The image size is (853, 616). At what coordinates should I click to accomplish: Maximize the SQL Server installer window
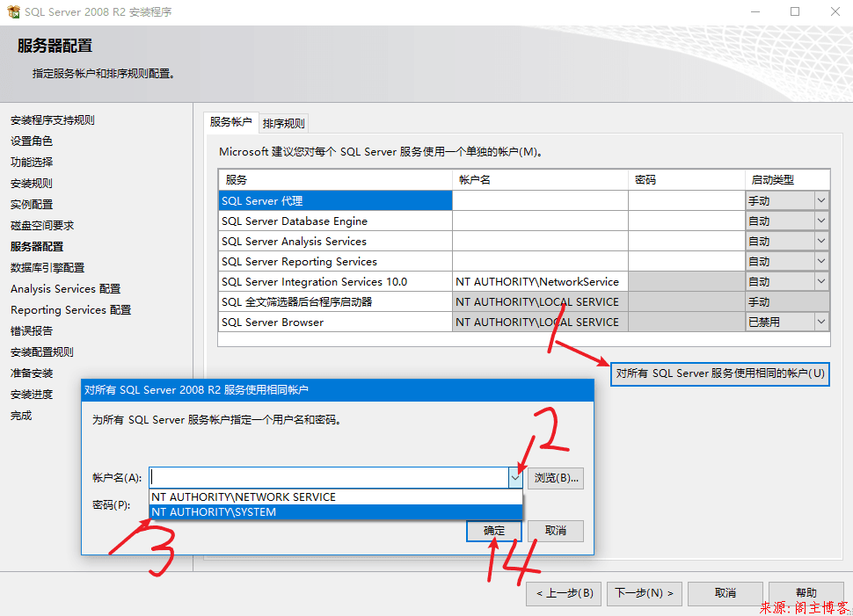tap(795, 12)
